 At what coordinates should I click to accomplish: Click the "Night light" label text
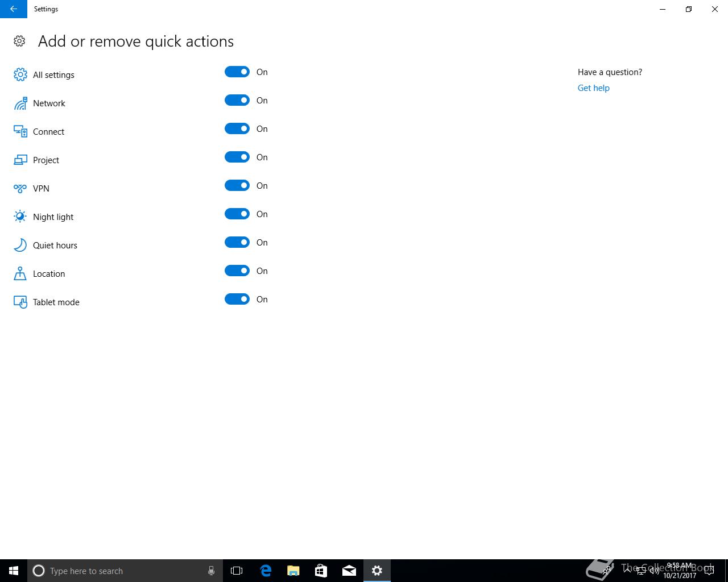tap(53, 217)
